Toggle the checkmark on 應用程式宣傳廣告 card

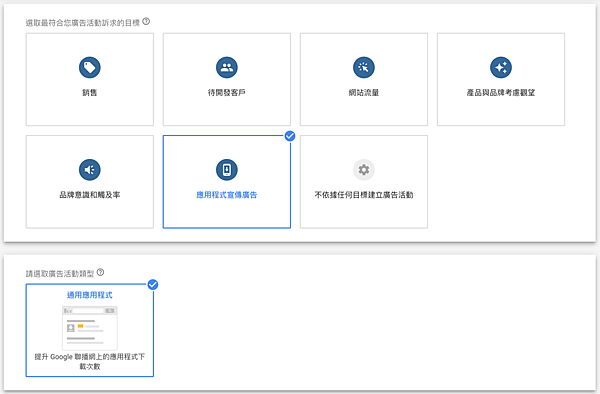[290, 136]
